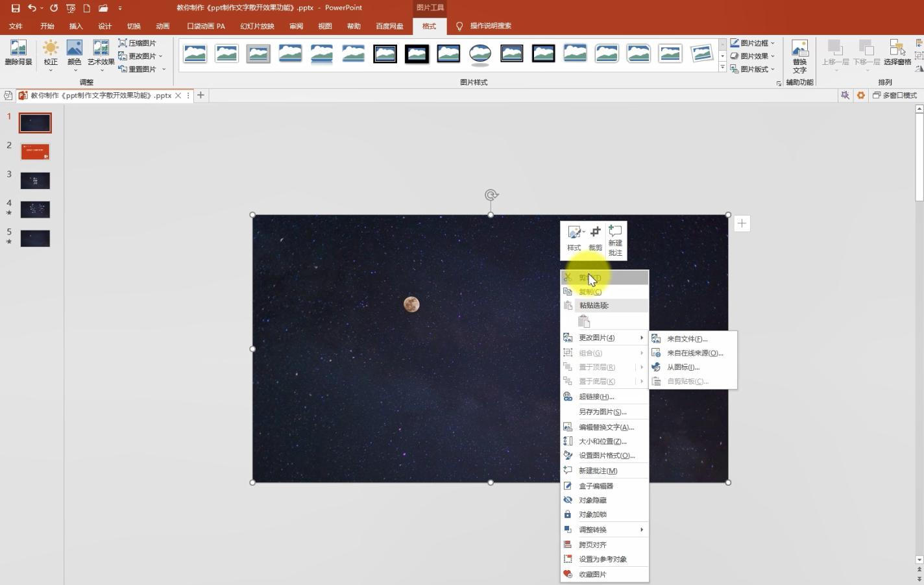Toggle Multi-window mode (多窗口模式)
Screen dimensions: 924x585
coord(895,95)
